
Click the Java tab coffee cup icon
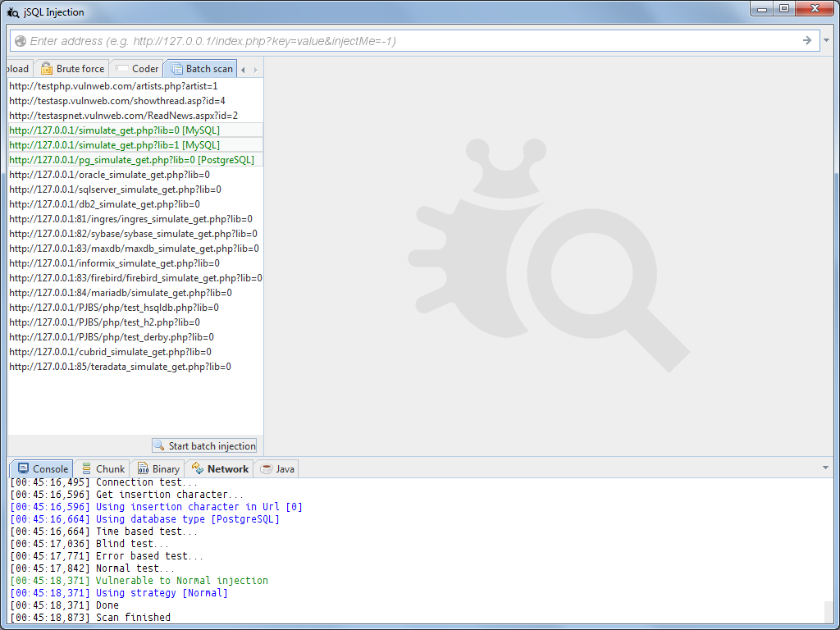coord(267,468)
